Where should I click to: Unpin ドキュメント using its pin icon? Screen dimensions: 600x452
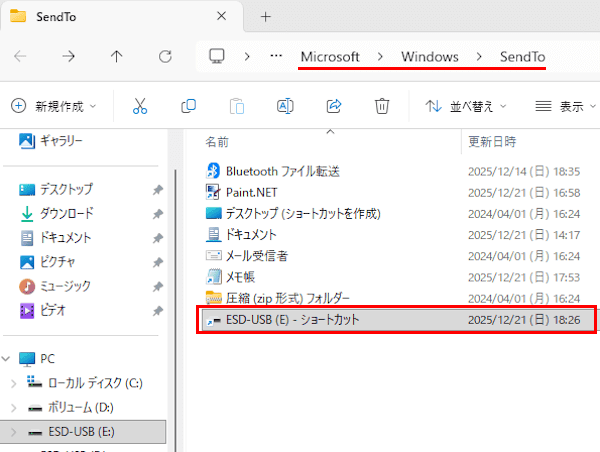tap(158, 238)
